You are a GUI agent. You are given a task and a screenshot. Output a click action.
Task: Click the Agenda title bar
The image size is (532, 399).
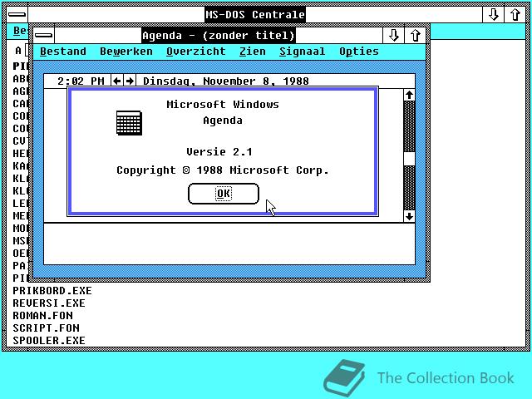pos(219,35)
